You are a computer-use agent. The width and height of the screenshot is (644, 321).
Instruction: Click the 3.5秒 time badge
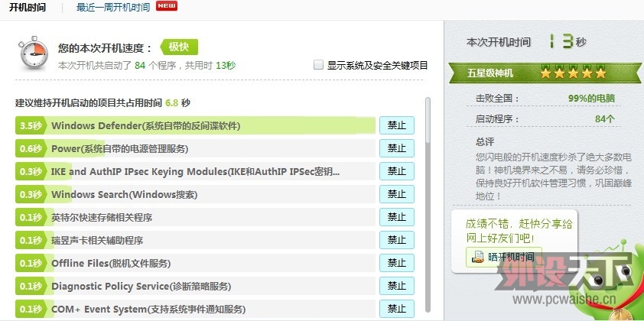30,125
